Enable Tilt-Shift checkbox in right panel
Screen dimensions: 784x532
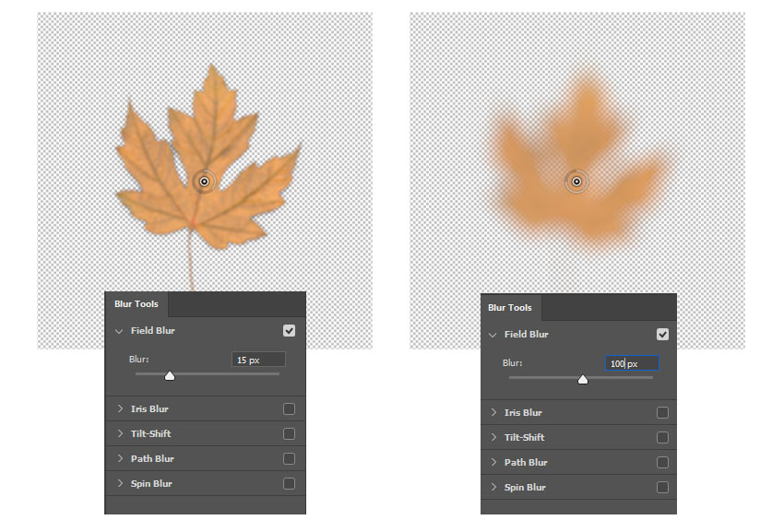click(x=662, y=438)
